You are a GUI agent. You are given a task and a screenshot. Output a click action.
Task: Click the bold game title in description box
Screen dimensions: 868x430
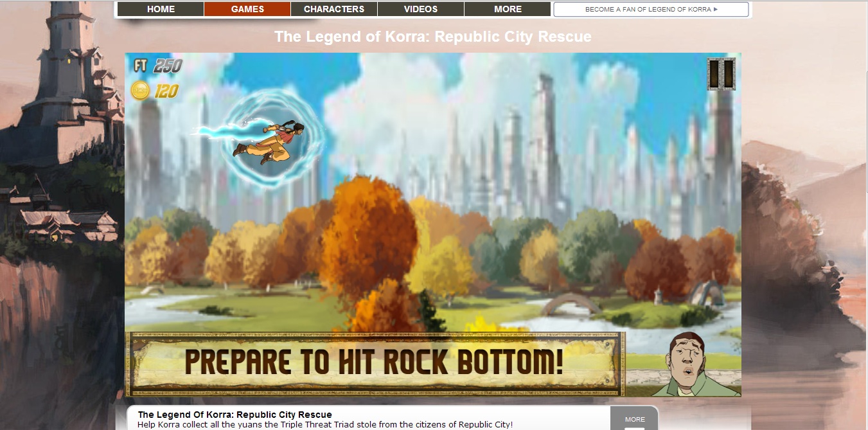tap(235, 415)
